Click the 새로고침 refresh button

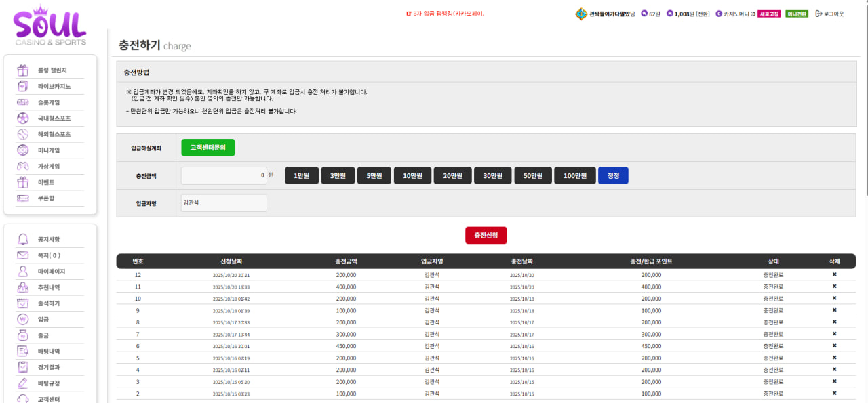pos(769,14)
